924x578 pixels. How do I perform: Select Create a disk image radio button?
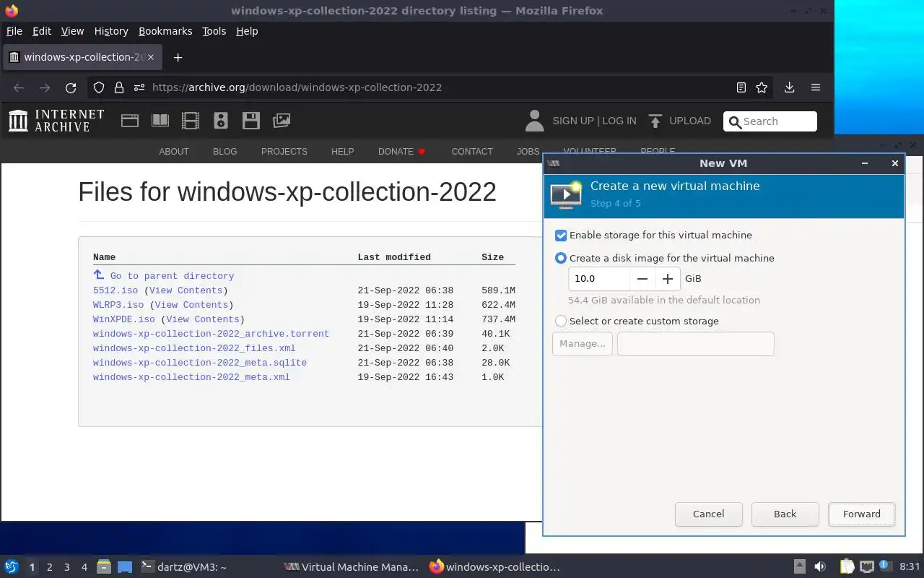561,258
